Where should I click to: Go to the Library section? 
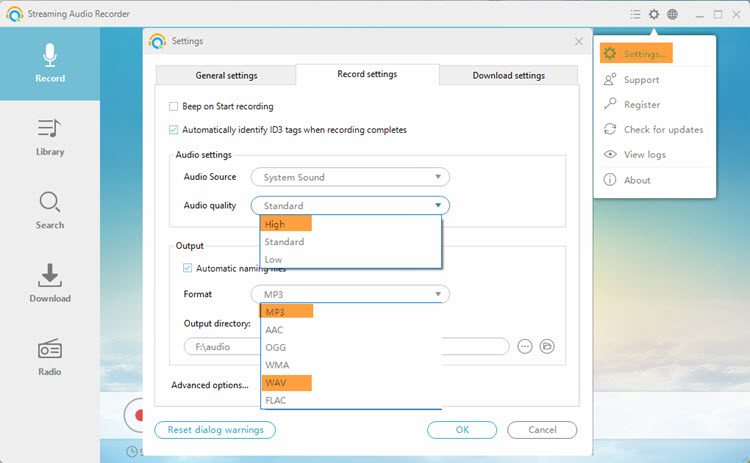click(x=49, y=137)
